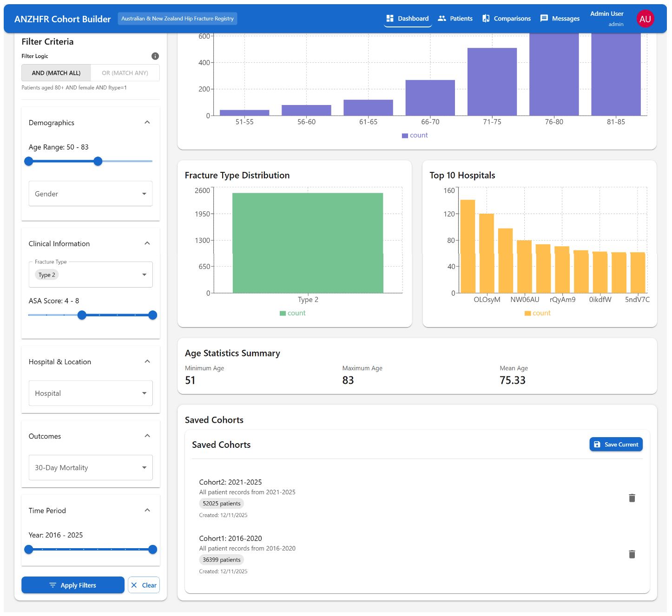Select AND (MATCH ALL) filter logic

point(56,73)
